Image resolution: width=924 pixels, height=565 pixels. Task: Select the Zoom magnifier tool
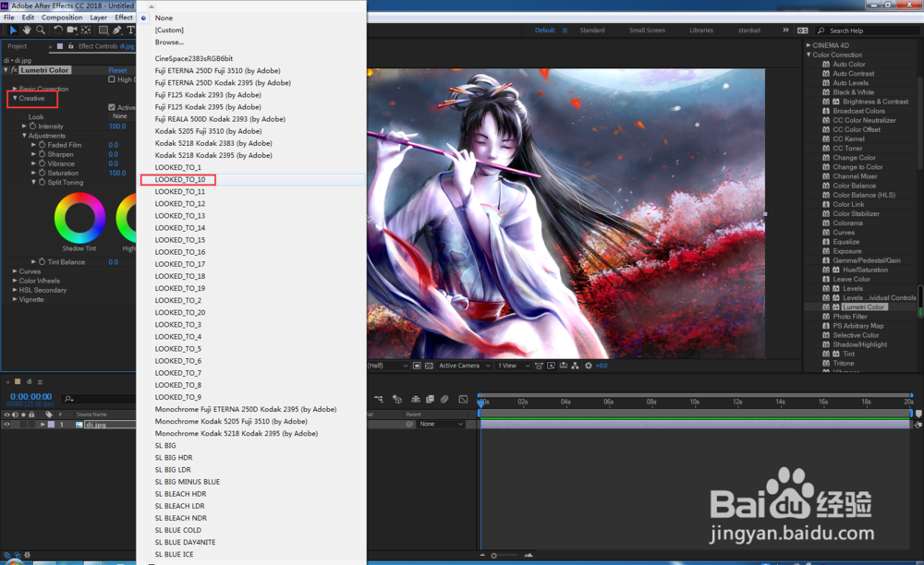[41, 30]
